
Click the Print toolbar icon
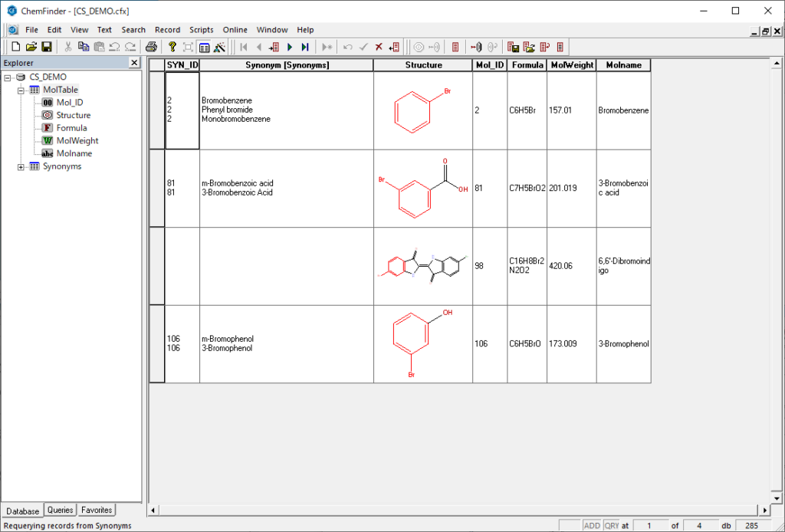[x=152, y=47]
